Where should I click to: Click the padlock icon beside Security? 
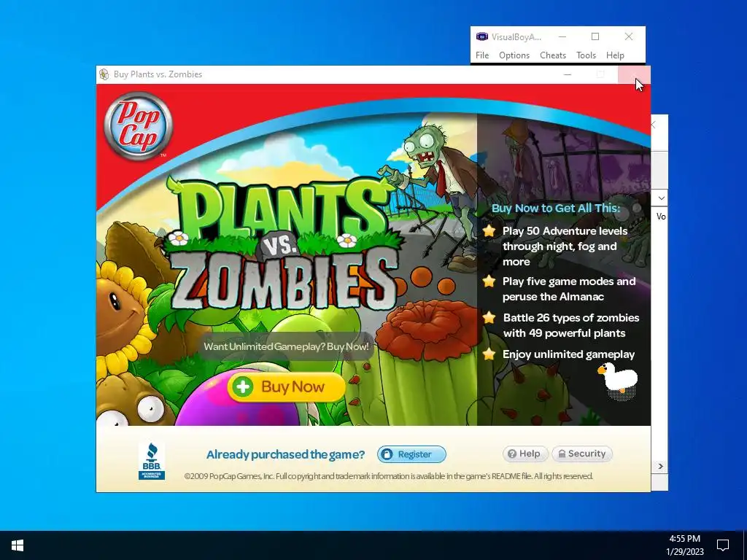tap(562, 454)
